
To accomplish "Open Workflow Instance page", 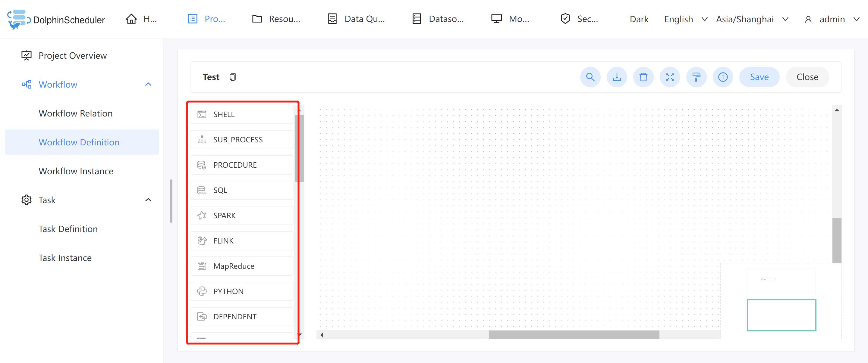I will (x=76, y=171).
